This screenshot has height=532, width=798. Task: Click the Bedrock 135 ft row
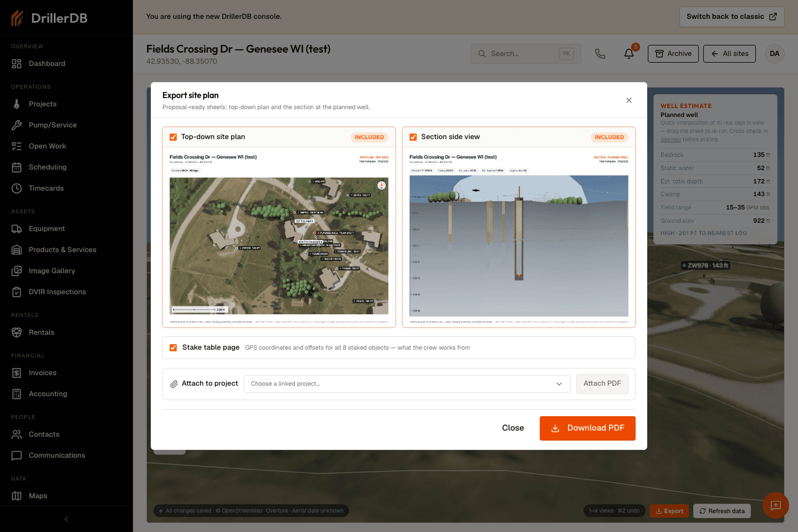click(x=715, y=155)
